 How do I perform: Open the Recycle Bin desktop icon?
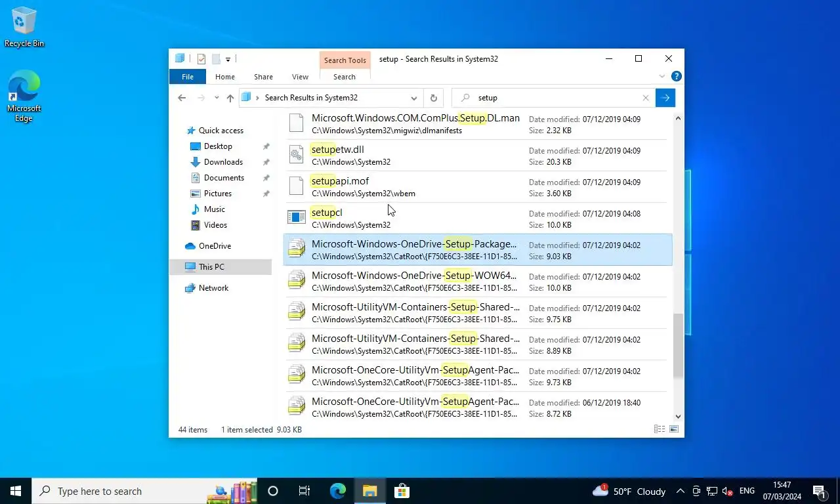click(24, 27)
